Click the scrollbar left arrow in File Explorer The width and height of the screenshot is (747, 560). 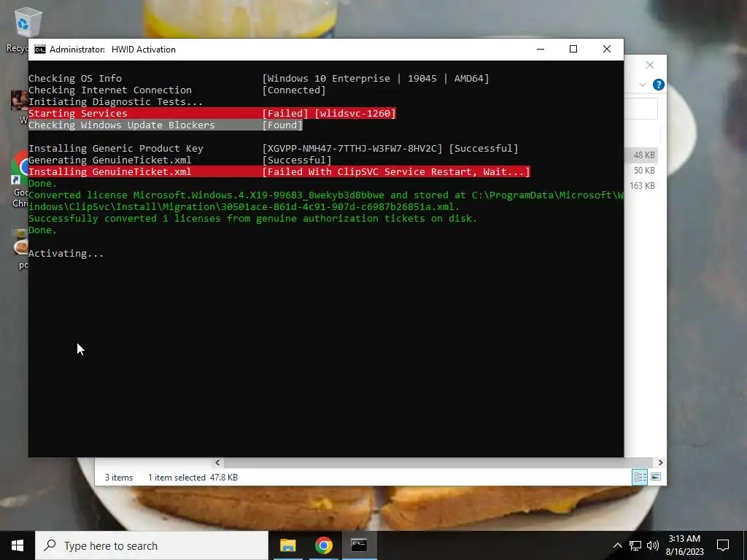click(x=217, y=462)
